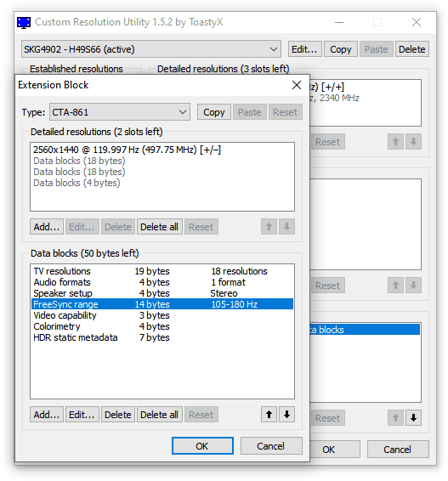The width and height of the screenshot is (448, 481).
Task: Click the main window's greyed Paste button
Action: tap(377, 49)
